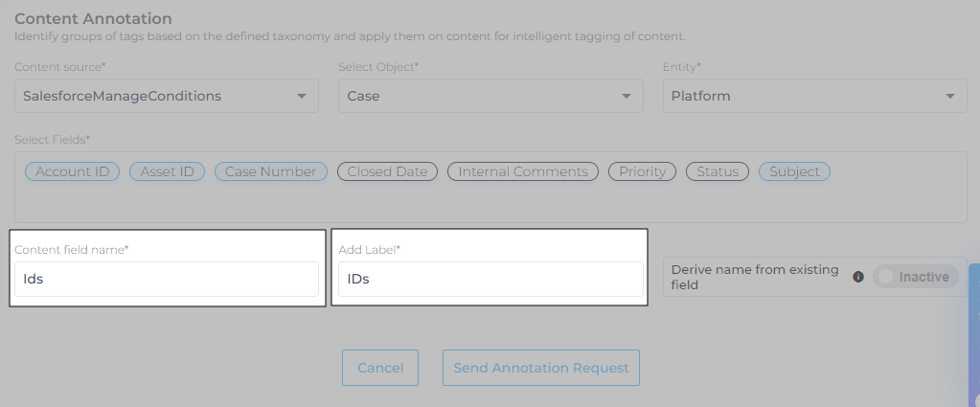
Task: Select the Priority field tag
Action: click(642, 171)
